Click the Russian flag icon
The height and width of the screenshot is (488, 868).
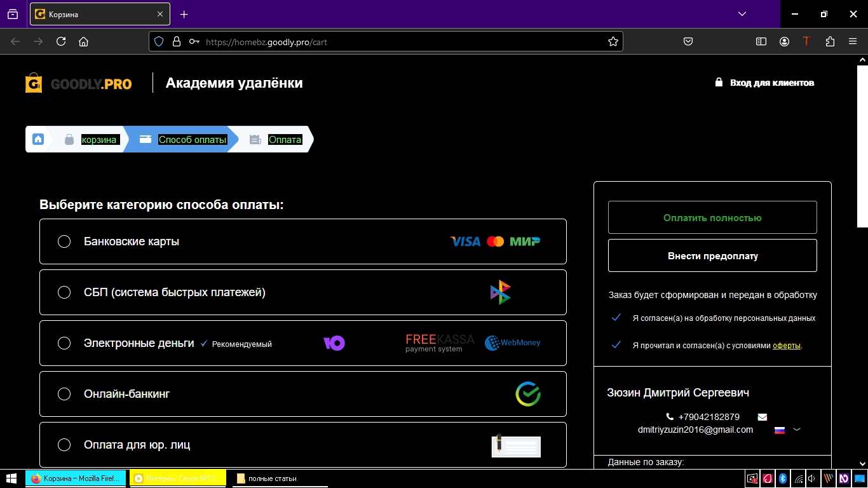tap(780, 430)
